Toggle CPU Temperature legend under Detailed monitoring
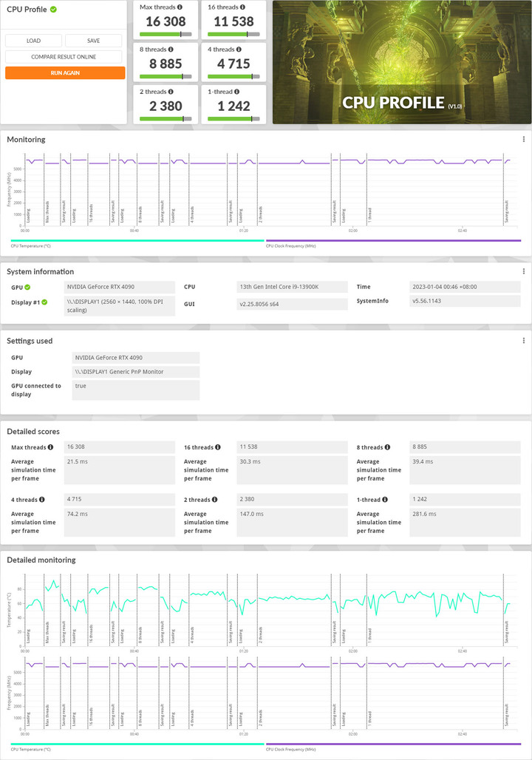 tap(31, 750)
